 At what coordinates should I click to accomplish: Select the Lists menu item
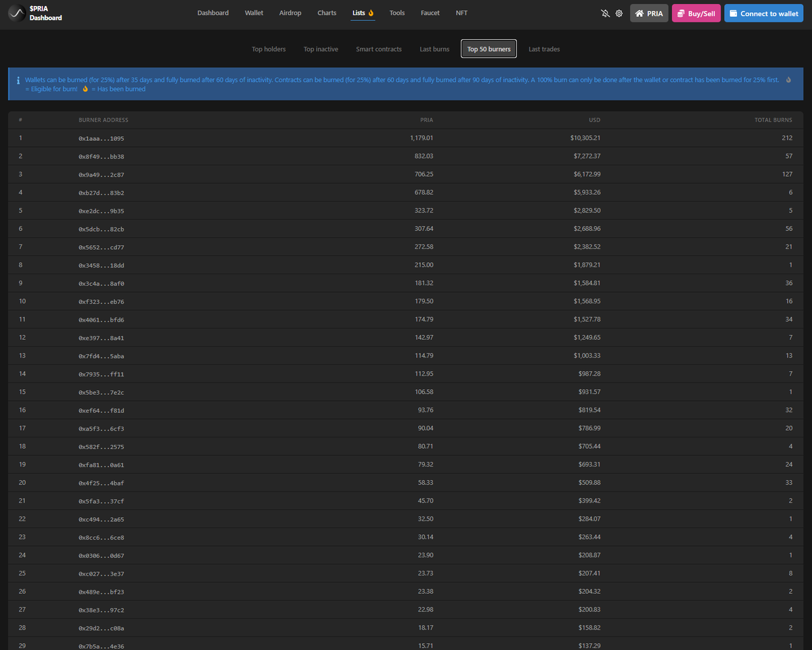click(363, 13)
